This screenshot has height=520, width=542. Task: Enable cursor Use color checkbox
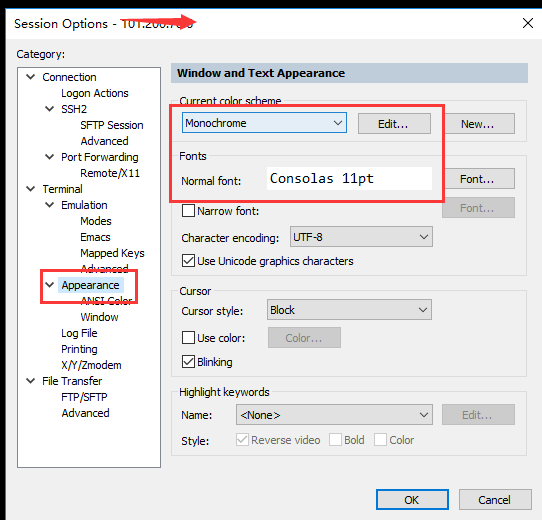(x=188, y=337)
